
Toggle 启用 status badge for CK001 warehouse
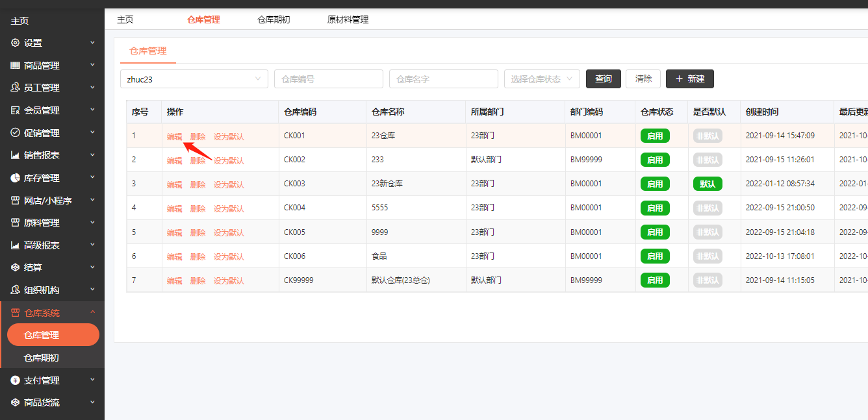[654, 136]
